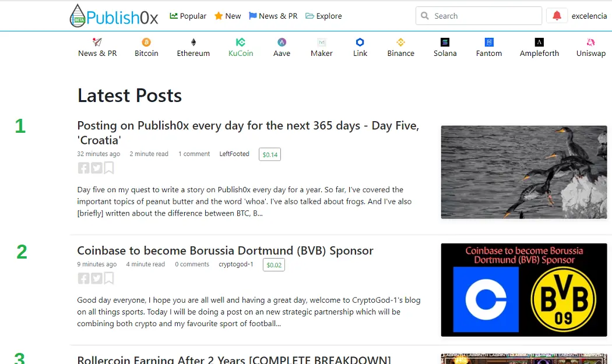612x364 pixels.
Task: Open the '0 comments' link on the Dortmund post
Action: coord(192,264)
